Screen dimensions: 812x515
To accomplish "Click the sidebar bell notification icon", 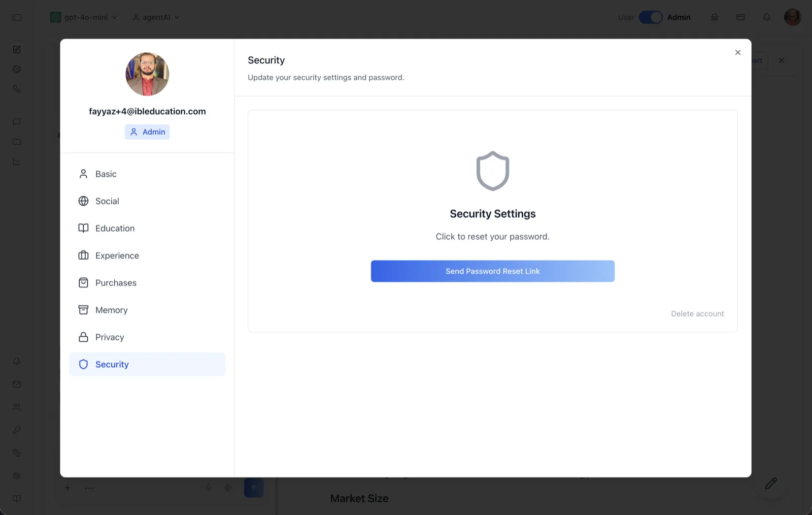I will pyautogui.click(x=17, y=361).
